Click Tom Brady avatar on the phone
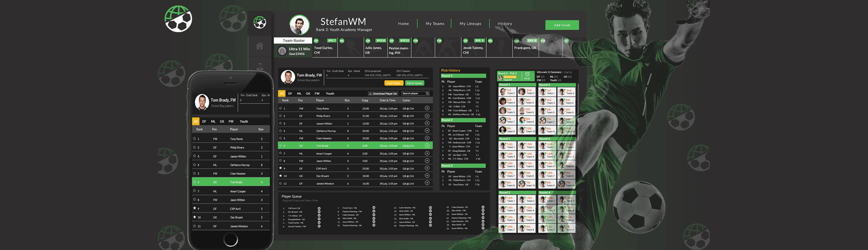 point(202,102)
